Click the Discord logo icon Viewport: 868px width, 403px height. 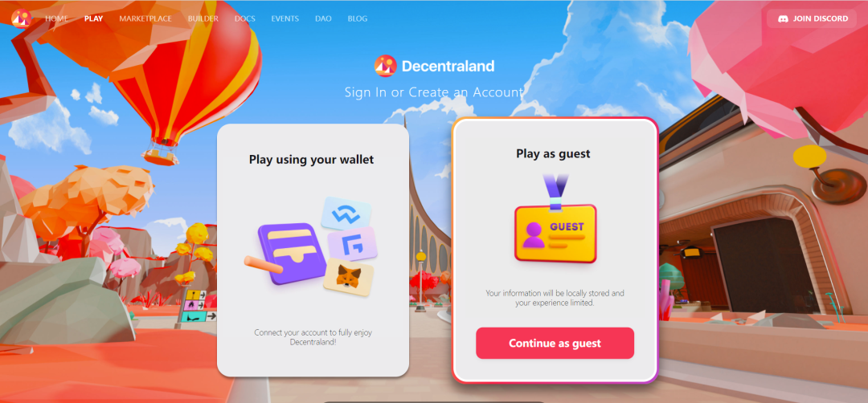click(x=783, y=18)
